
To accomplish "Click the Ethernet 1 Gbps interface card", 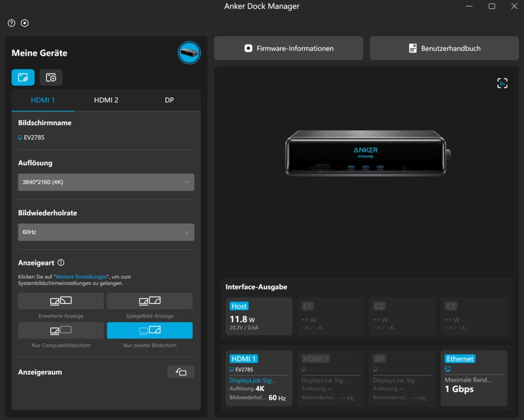I will tap(474, 378).
